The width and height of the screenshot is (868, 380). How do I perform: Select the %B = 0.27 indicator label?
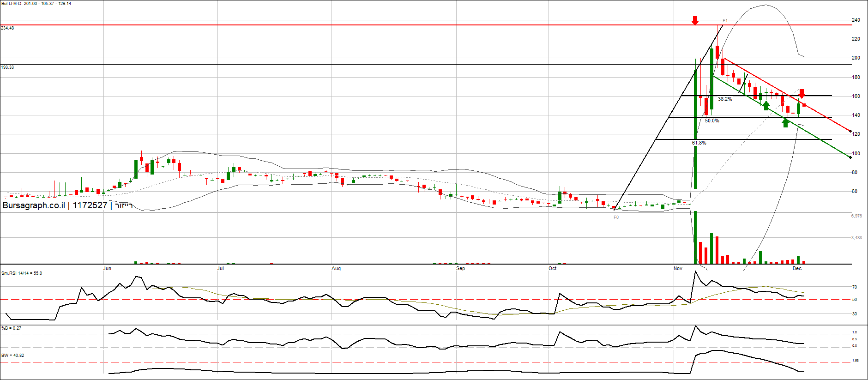(11, 328)
